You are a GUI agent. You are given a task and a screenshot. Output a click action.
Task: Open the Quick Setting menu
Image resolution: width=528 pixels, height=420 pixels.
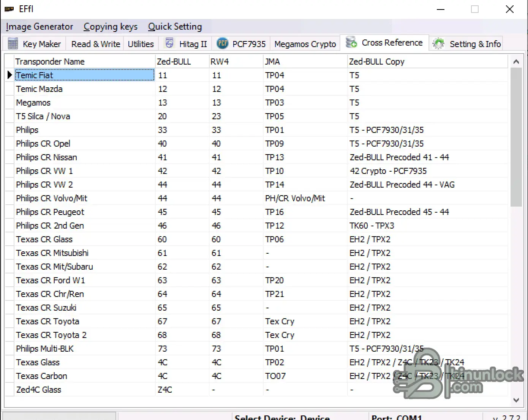pos(175,27)
